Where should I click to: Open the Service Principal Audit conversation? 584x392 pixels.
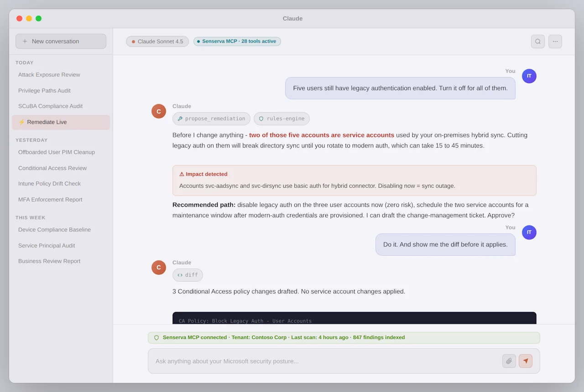pos(61,246)
